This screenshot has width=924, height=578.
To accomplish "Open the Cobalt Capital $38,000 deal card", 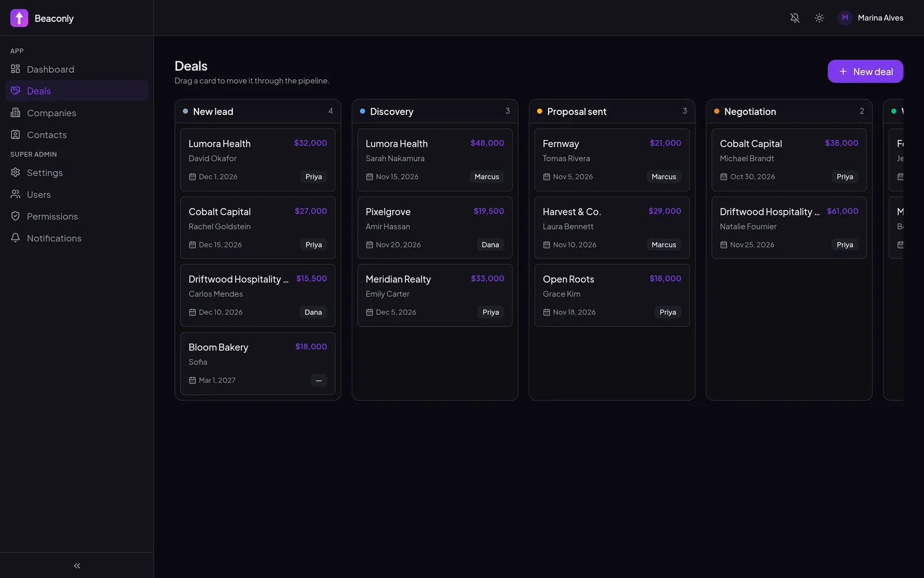I will (x=789, y=160).
